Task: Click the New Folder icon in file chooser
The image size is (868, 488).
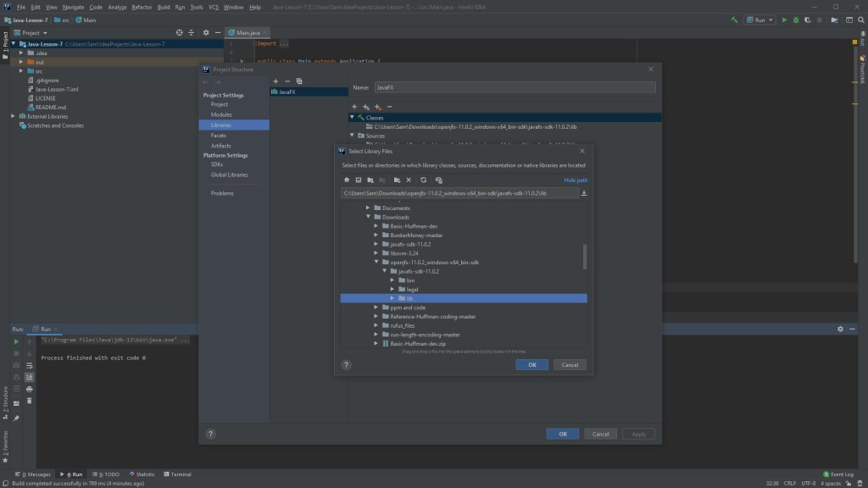Action: point(397,180)
